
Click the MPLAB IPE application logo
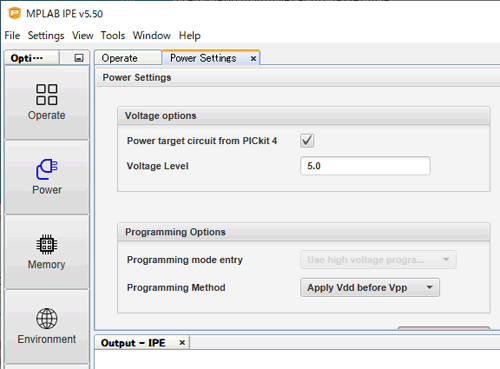[x=15, y=13]
